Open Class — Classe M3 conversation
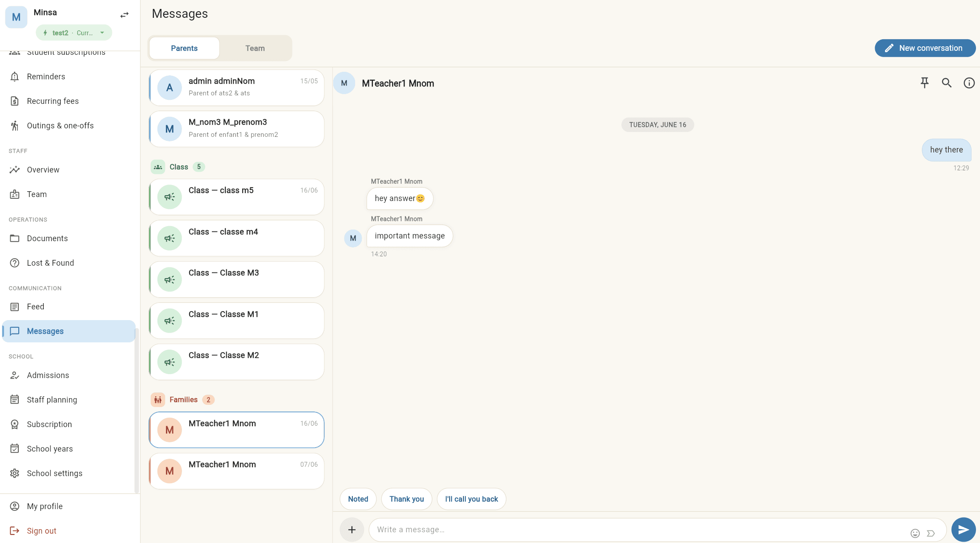Screen dimensions: 980x543 point(236,280)
